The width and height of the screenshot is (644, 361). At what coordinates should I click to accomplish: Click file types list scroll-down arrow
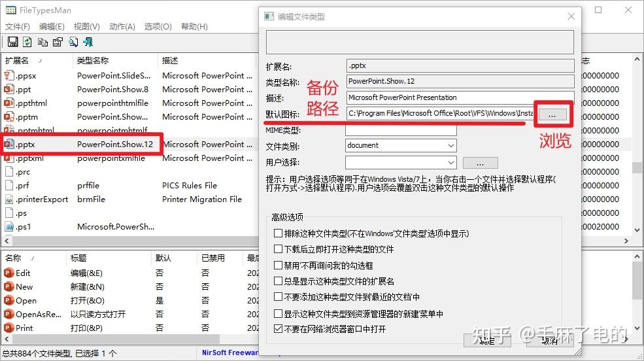tap(637, 230)
